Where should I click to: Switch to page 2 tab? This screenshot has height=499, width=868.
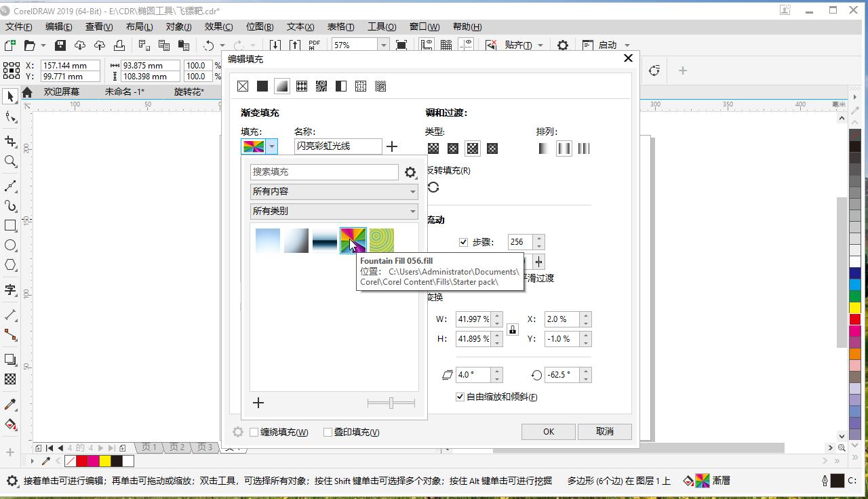click(x=176, y=447)
